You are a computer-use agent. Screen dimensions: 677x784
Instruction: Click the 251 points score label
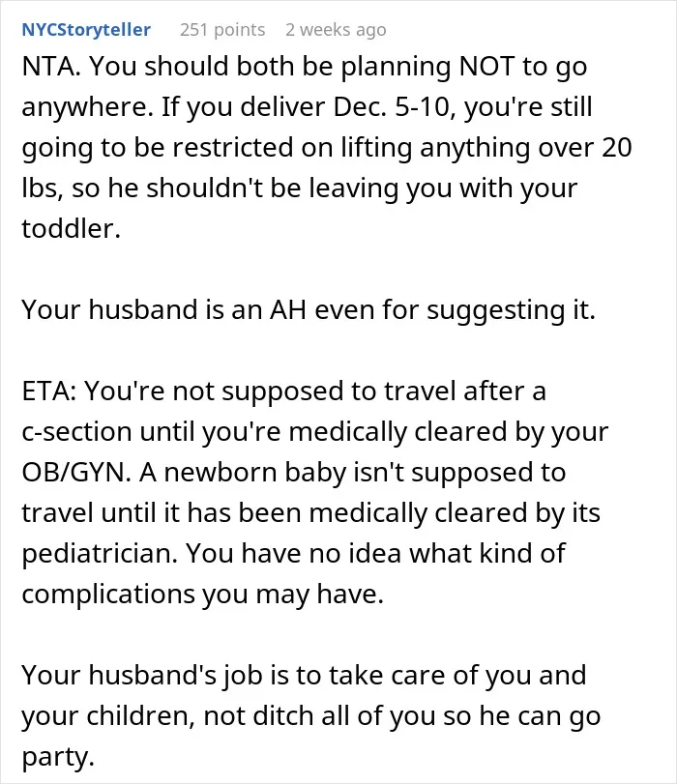[222, 30]
